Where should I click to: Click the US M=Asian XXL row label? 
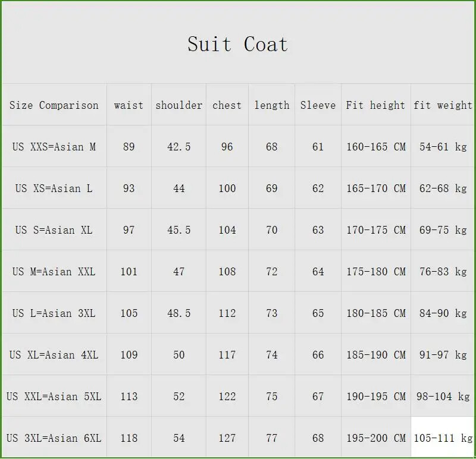[x=54, y=272]
